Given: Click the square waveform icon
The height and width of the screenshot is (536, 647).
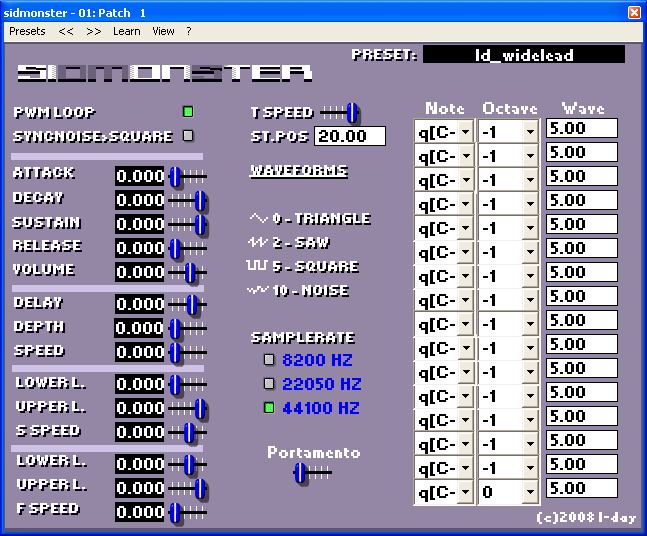Looking at the screenshot, I should 257,266.
